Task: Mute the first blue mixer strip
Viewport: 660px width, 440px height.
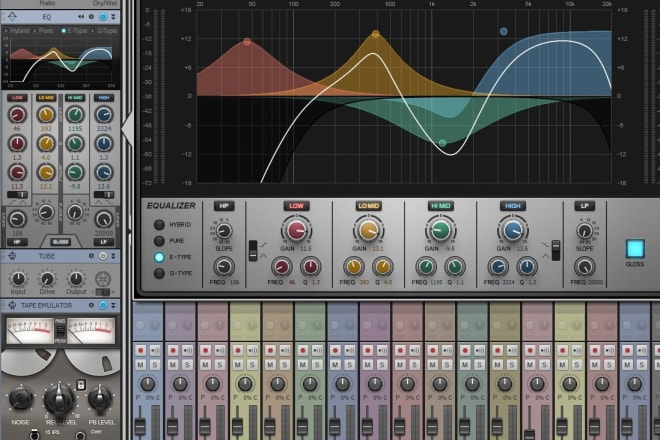Action: (141, 365)
